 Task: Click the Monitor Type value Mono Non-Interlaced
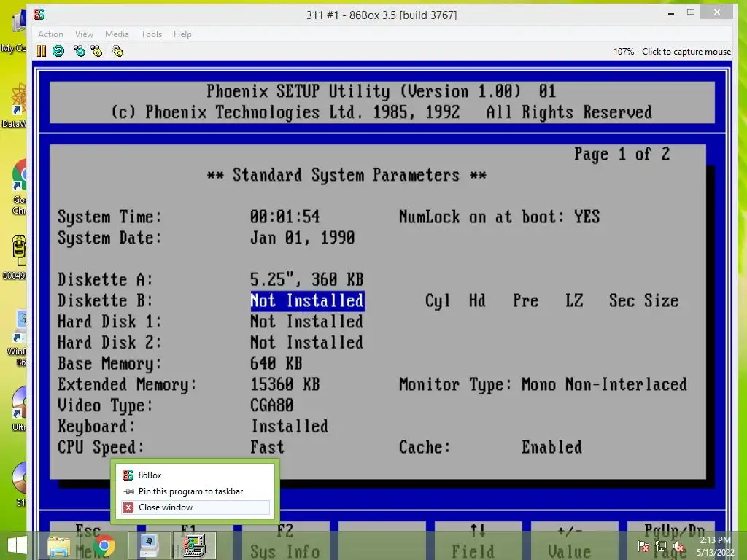[x=604, y=384]
